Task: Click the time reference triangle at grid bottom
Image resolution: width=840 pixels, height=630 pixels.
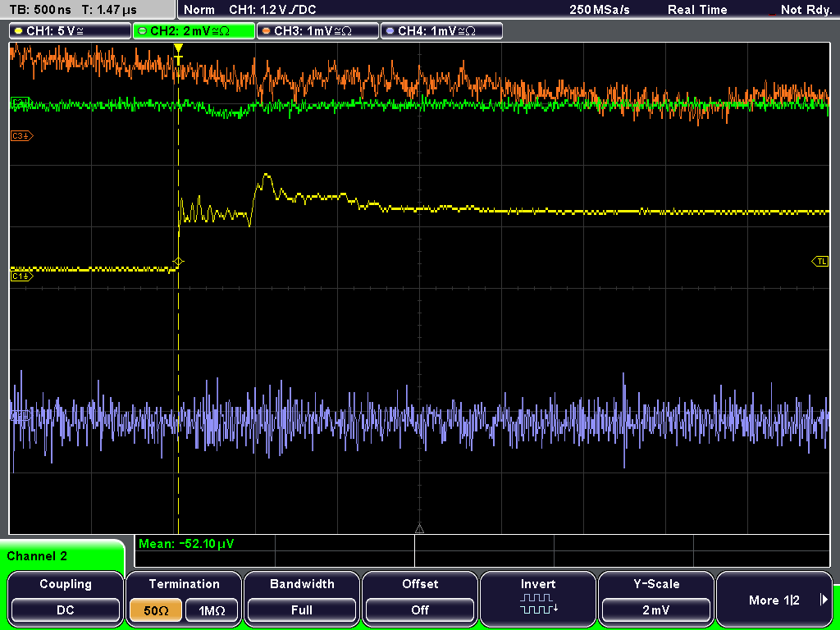Action: 419,529
